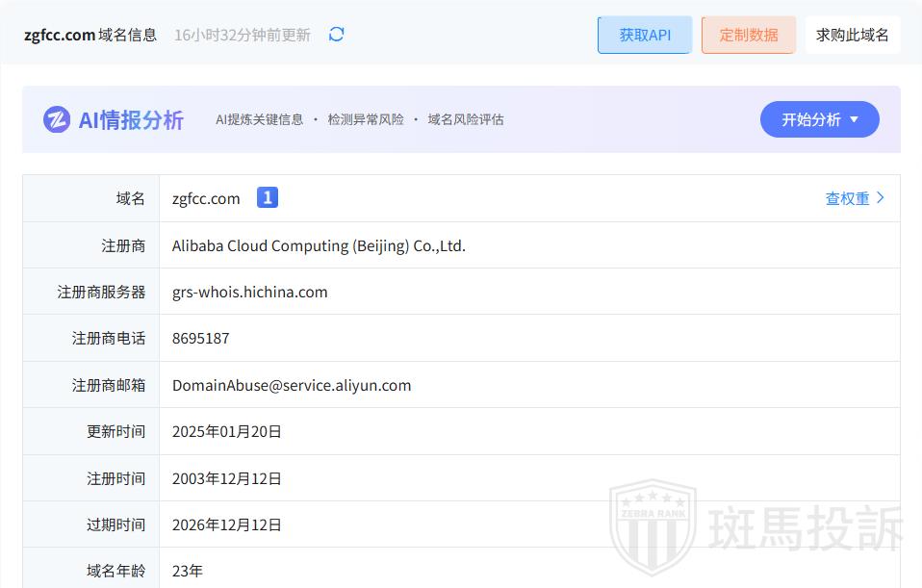Viewport: 922px width, 588px height.
Task: Click the 域名风险评估 label in banner
Action: point(466,119)
